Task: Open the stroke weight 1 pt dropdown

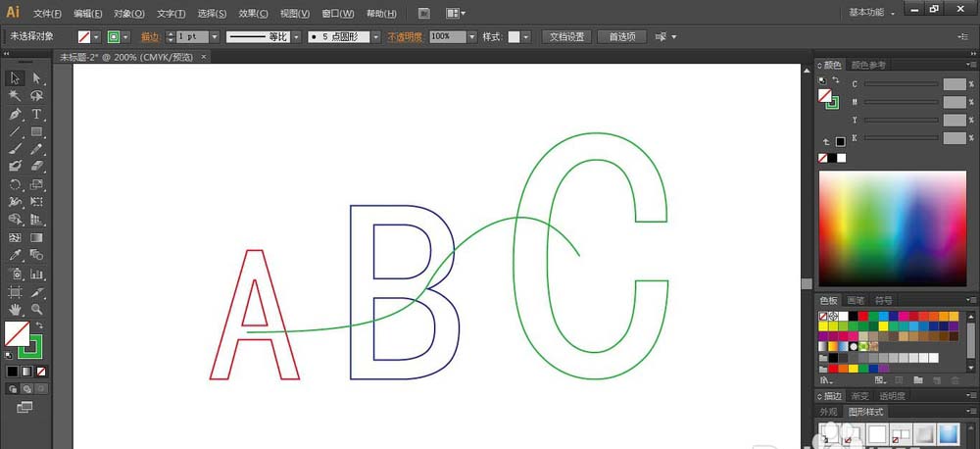Action: [215, 37]
